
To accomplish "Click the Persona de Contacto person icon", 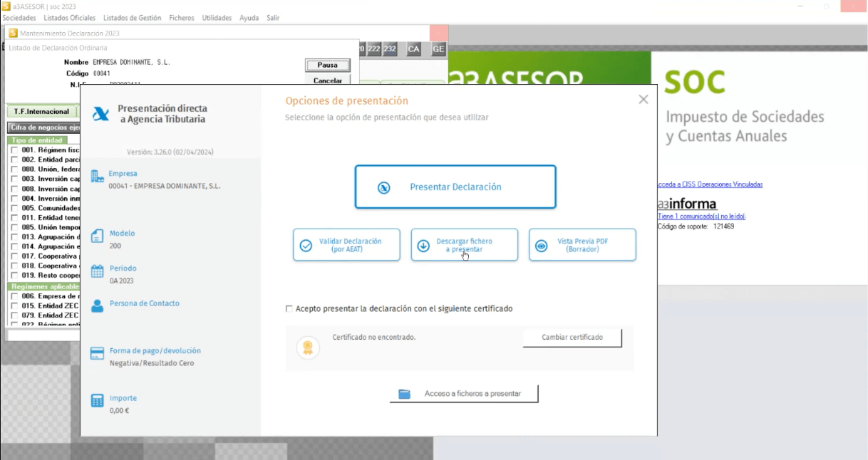I will pyautogui.click(x=97, y=305).
